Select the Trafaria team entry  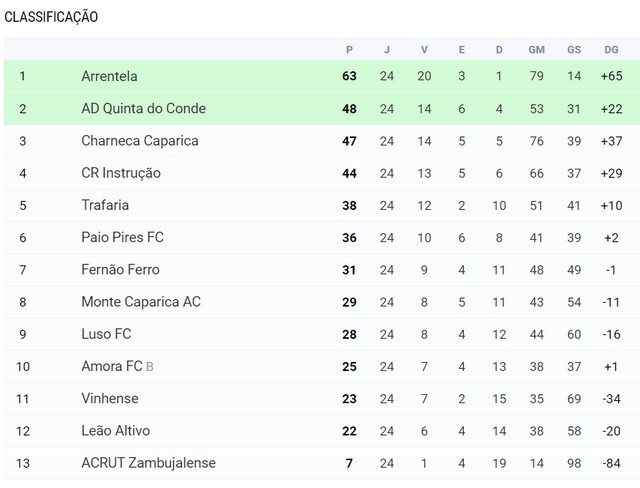pyautogui.click(x=105, y=205)
